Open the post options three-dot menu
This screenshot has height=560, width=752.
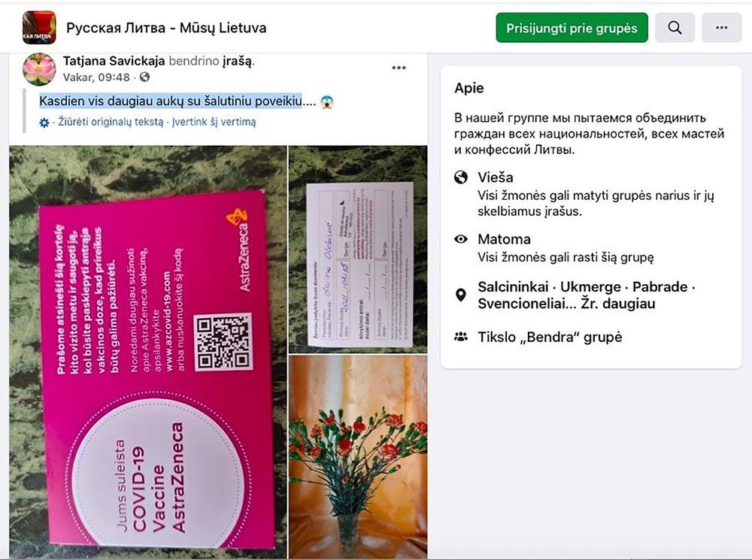pyautogui.click(x=399, y=68)
